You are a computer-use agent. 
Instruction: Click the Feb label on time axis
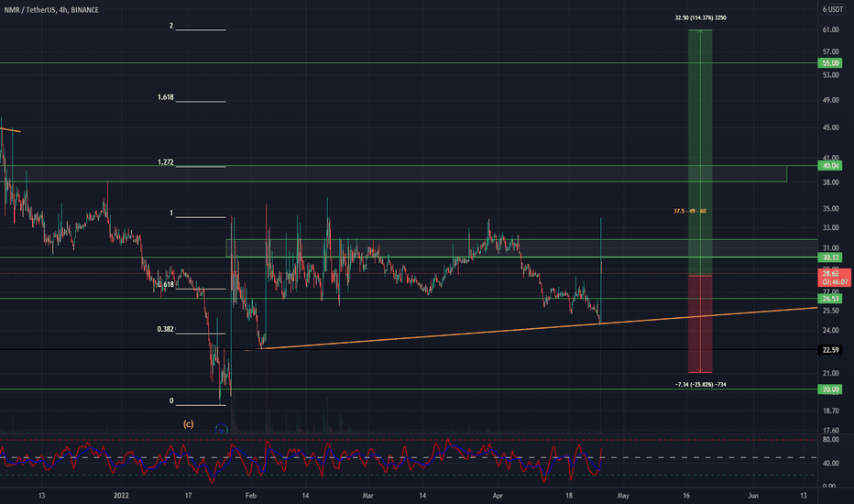click(250, 495)
